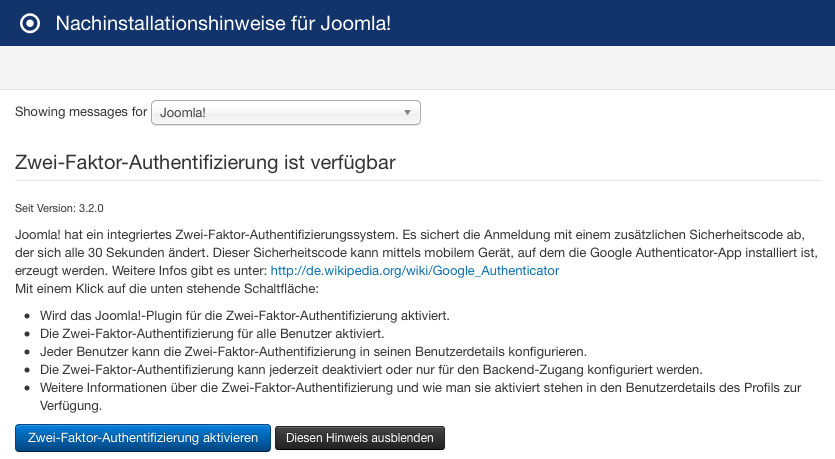Click the 'Showing messages for' label
Viewport: 835px width, 459px height.
pos(81,112)
